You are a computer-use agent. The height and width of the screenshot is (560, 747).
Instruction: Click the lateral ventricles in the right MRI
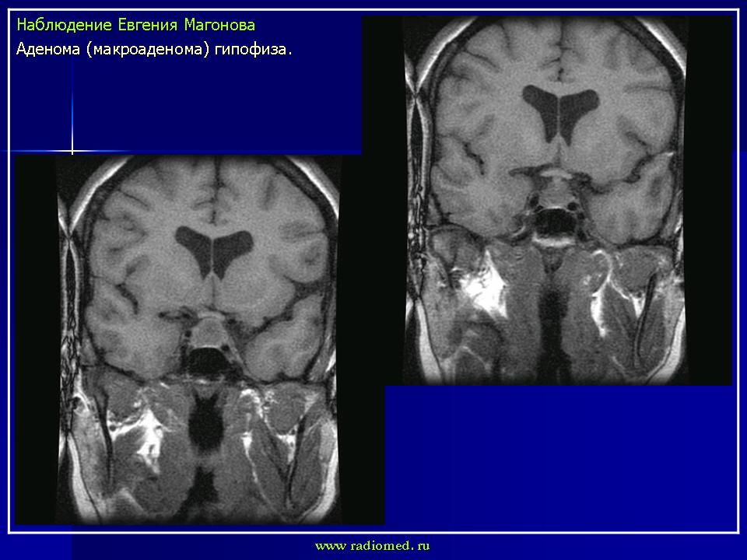tap(560, 110)
